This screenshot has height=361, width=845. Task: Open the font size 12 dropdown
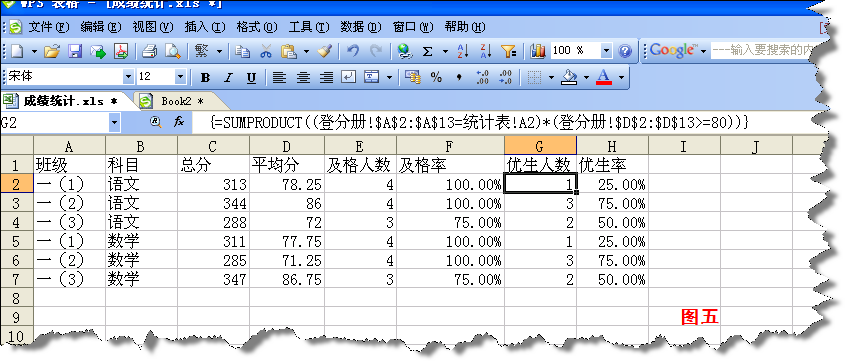(x=180, y=77)
